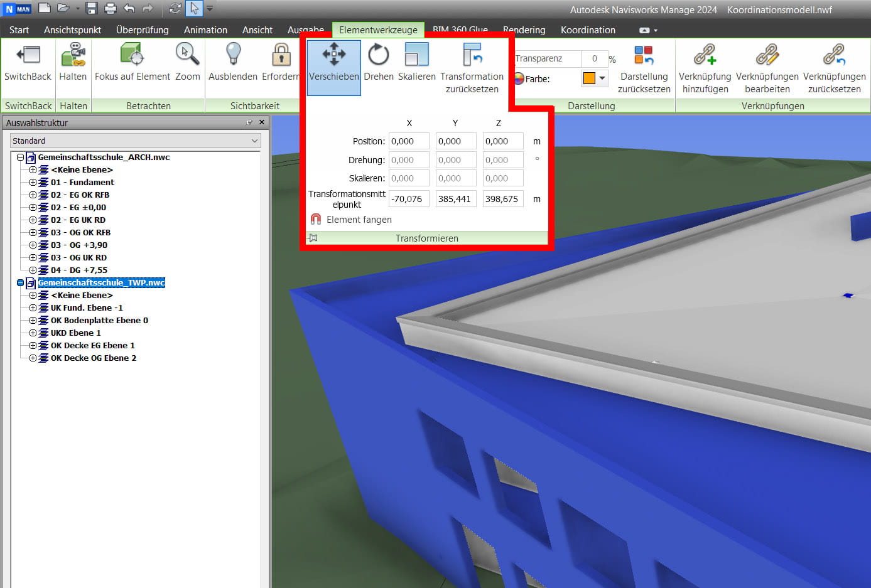871x588 pixels.
Task: Click Fokus auf Element icon
Action: [x=132, y=55]
